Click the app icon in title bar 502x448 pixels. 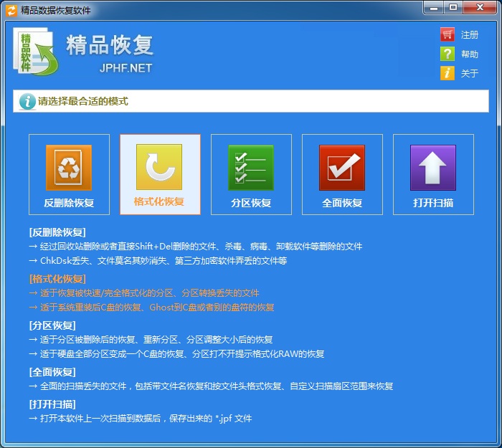tap(11, 11)
